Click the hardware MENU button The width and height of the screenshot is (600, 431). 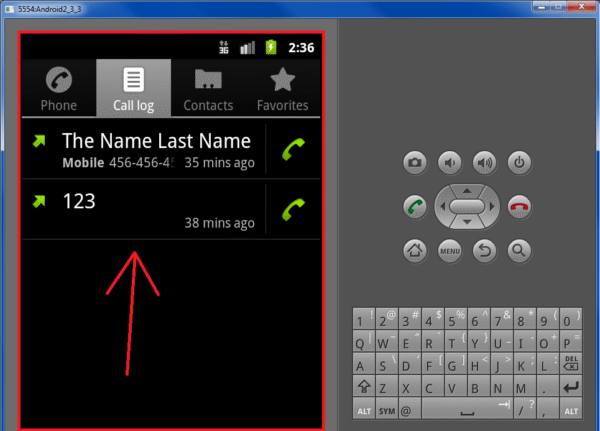pos(450,251)
